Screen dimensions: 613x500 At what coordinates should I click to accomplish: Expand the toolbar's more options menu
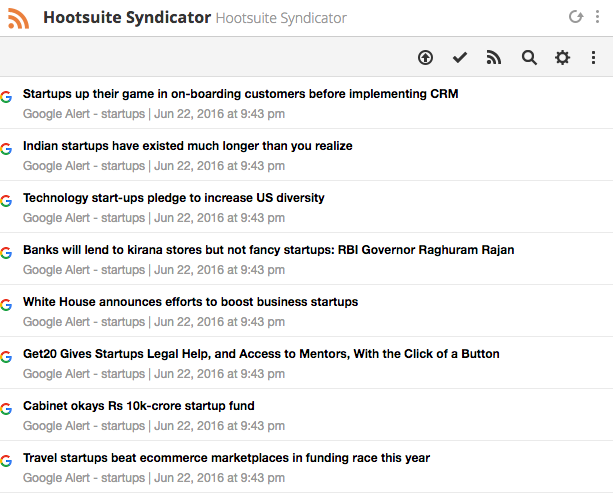point(593,58)
